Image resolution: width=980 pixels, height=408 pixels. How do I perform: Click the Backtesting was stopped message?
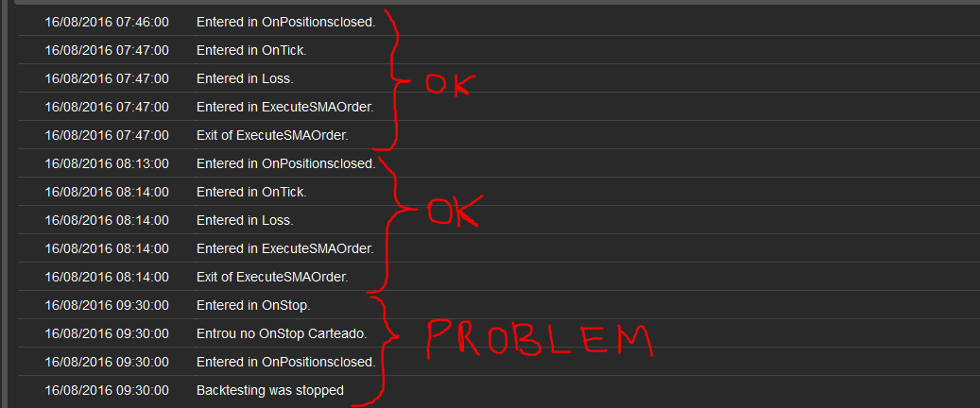[270, 390]
